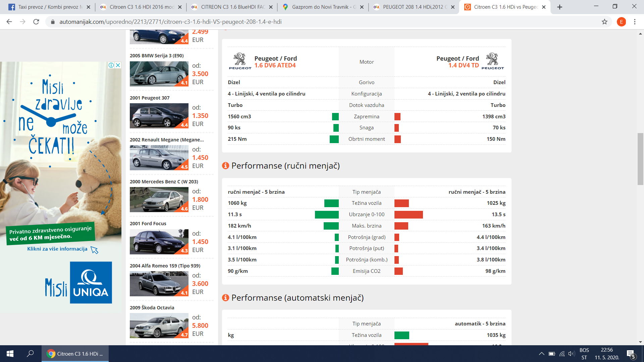The width and height of the screenshot is (644, 362).
Task: Open the 2000 Mercedes Benz C (W 203) link
Action: click(x=164, y=182)
